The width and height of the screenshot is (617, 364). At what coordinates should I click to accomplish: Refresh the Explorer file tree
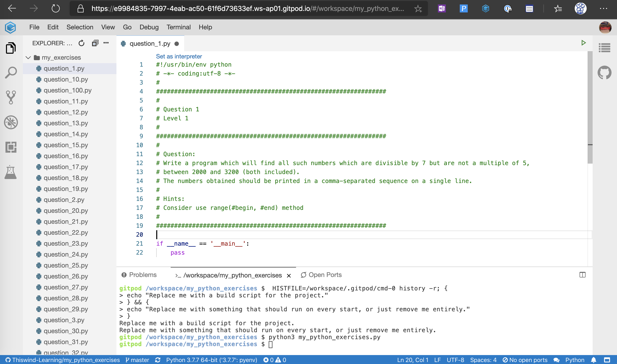pos(81,43)
